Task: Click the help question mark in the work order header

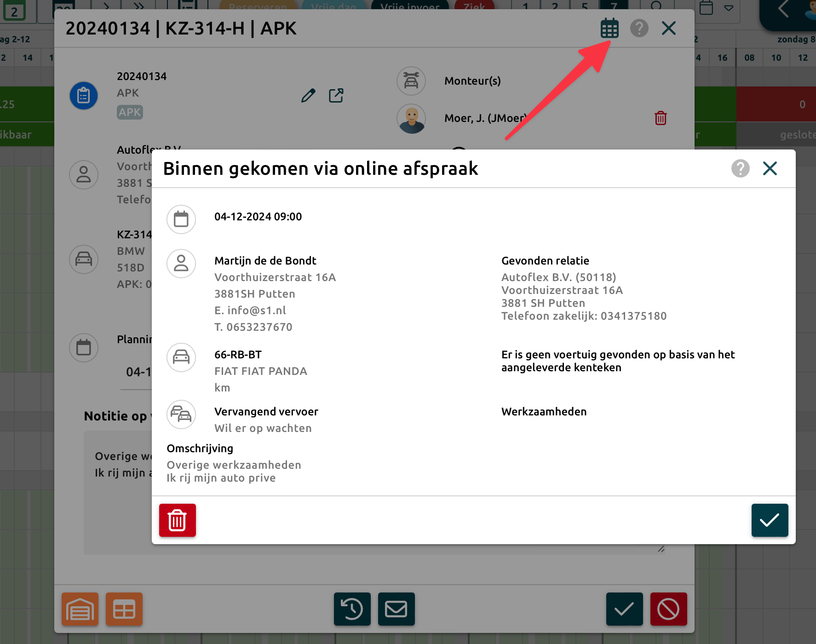Action: coord(639,29)
